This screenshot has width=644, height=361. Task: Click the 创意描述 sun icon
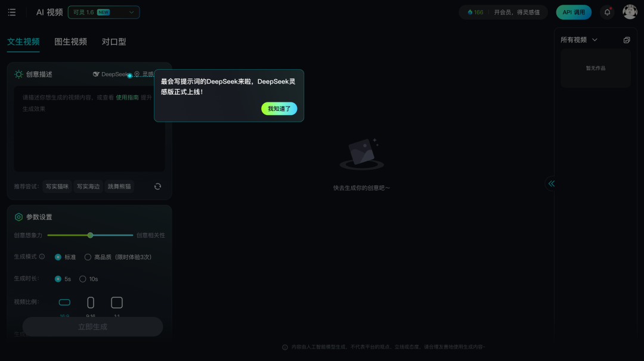(18, 74)
